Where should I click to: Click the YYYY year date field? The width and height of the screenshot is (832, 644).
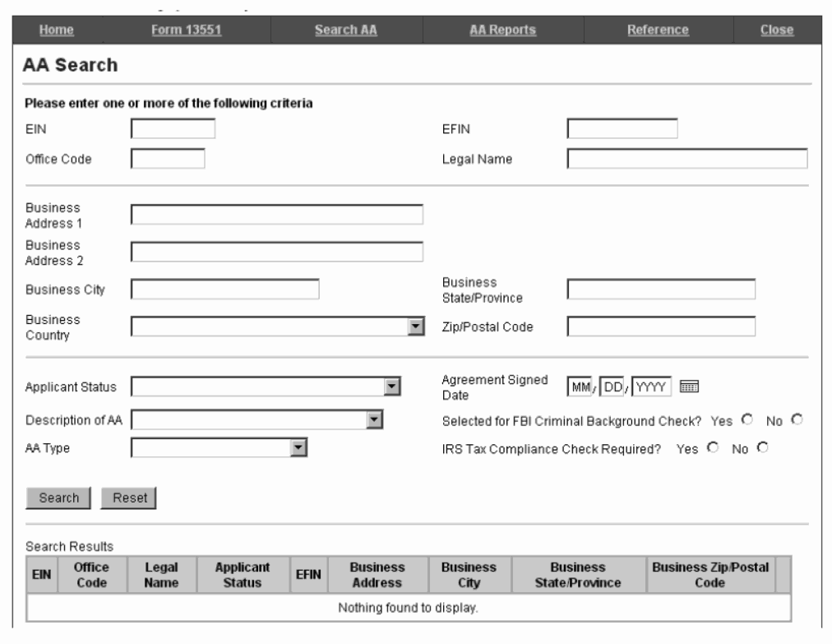coord(652,387)
